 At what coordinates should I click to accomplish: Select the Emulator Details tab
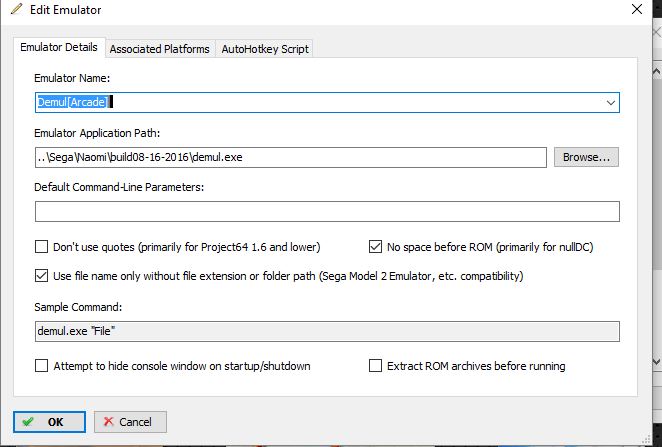tap(59, 47)
